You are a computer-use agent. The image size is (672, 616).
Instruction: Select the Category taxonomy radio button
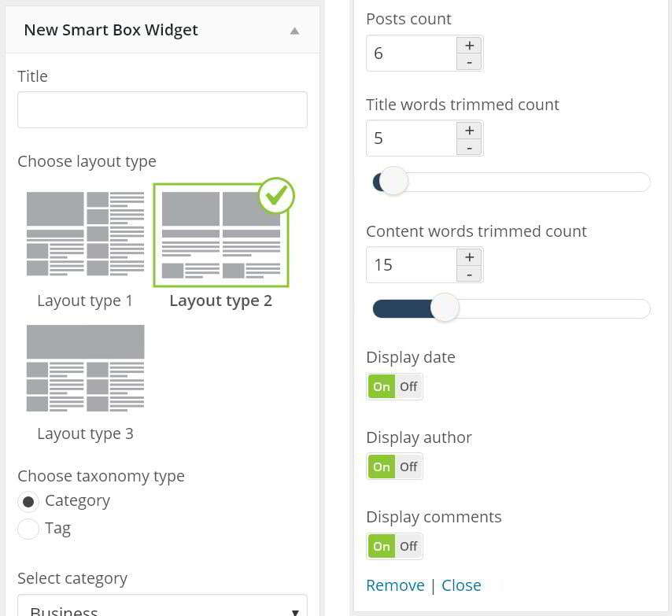(x=29, y=501)
